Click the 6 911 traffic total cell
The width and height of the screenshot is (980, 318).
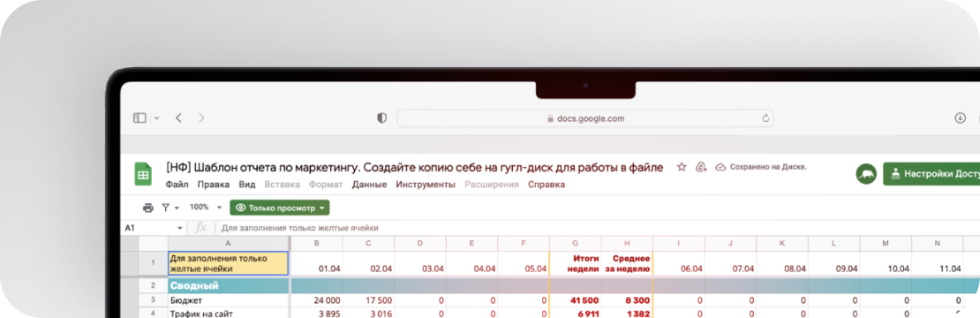[x=576, y=313]
